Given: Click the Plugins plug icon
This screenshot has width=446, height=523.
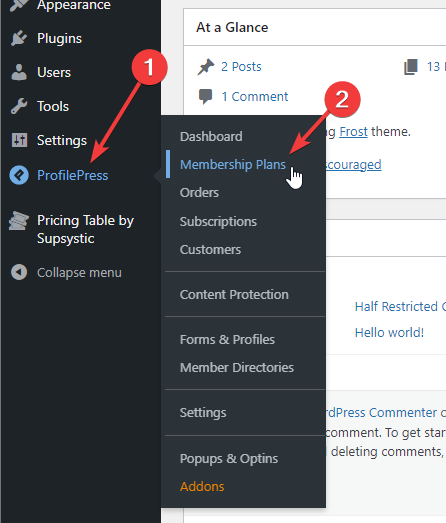Looking at the screenshot, I should (19, 38).
